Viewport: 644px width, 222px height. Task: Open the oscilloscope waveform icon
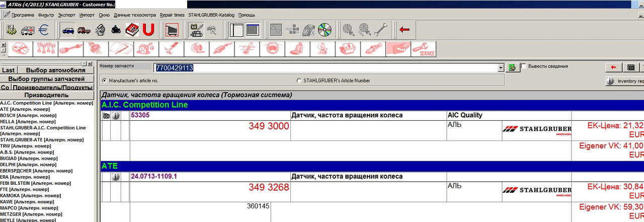click(277, 30)
